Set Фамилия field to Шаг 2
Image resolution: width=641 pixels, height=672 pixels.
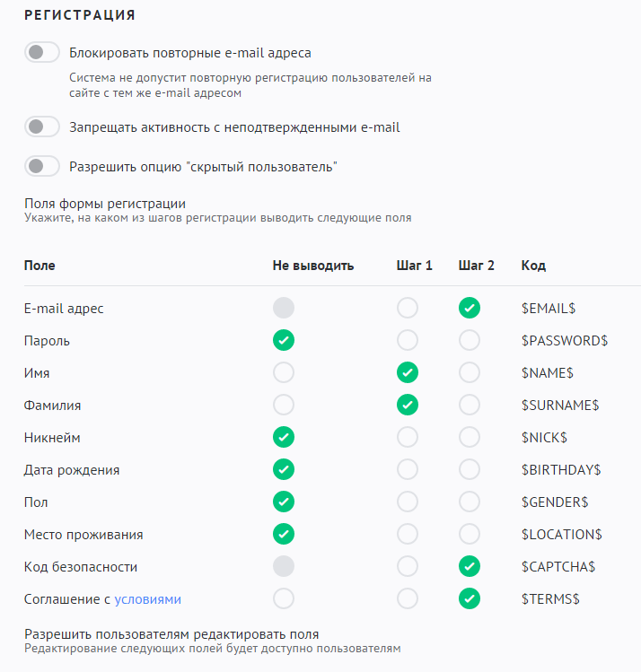tap(469, 406)
